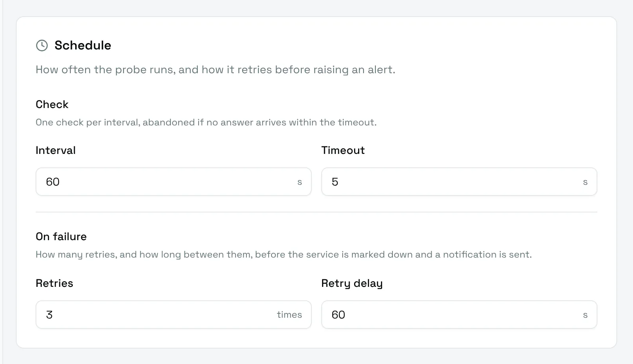Click the Check subsection heading
This screenshot has width=633, height=364.
pos(52,104)
